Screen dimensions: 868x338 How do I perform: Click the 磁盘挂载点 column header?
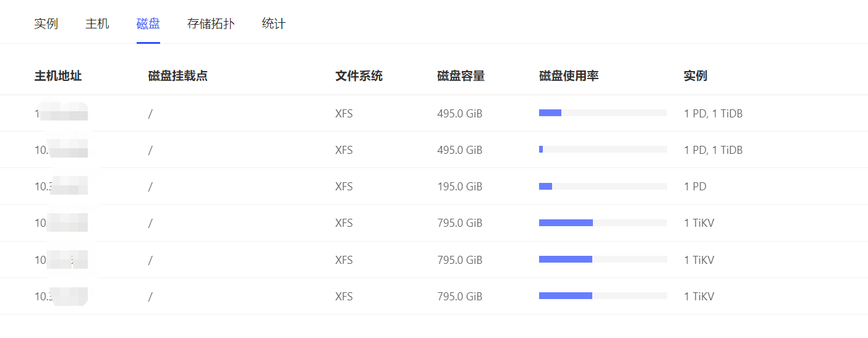click(x=178, y=76)
